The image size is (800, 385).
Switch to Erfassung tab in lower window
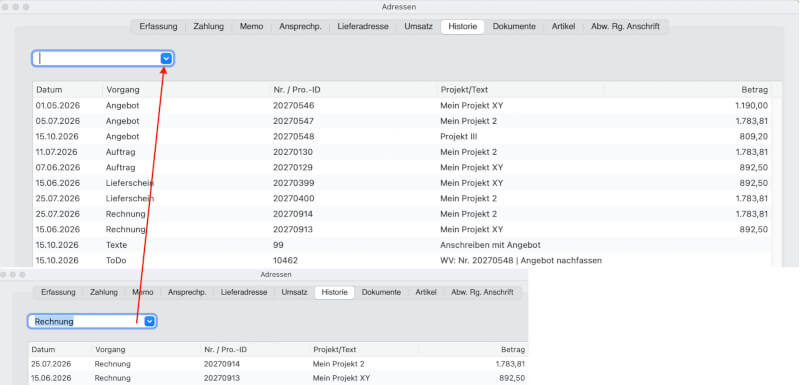point(58,293)
